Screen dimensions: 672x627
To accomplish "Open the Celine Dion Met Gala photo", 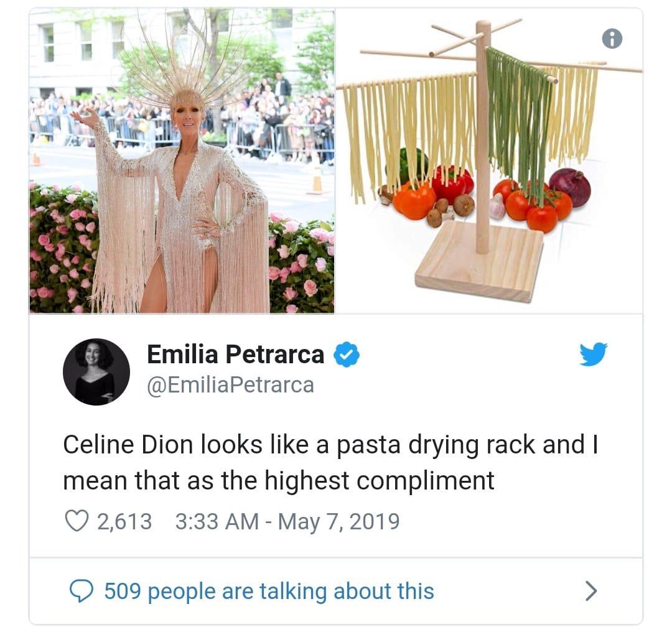I will tap(182, 160).
